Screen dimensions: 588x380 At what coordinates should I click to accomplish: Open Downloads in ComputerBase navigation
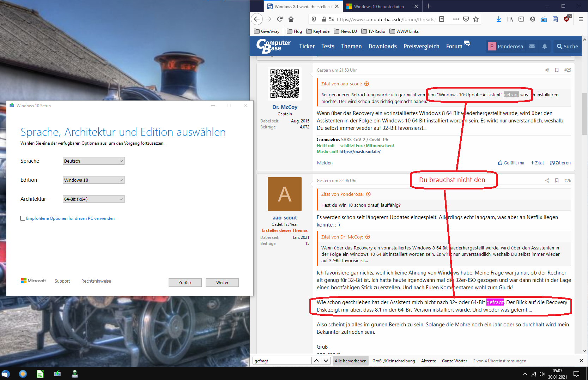[x=383, y=46]
